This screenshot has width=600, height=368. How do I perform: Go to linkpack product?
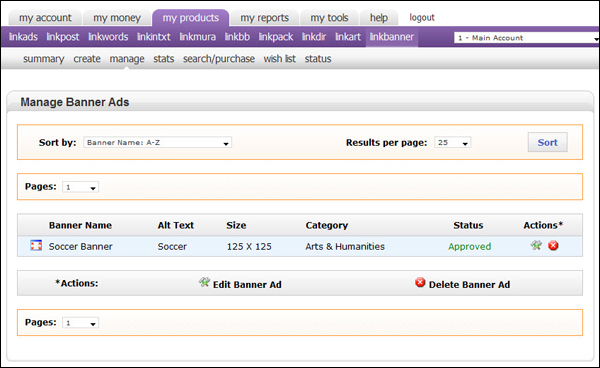(276, 37)
